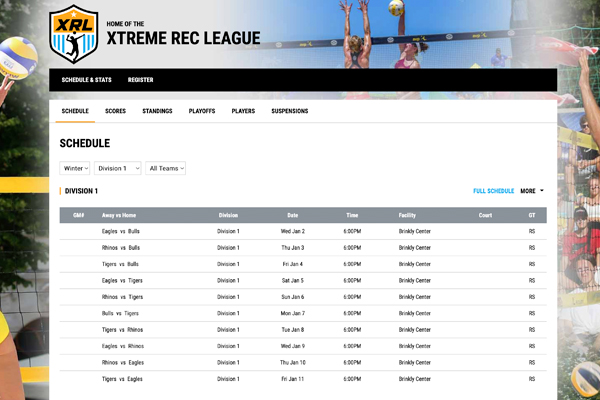This screenshot has height=400, width=600.
Task: Sort by the Date column header
Action: point(292,215)
